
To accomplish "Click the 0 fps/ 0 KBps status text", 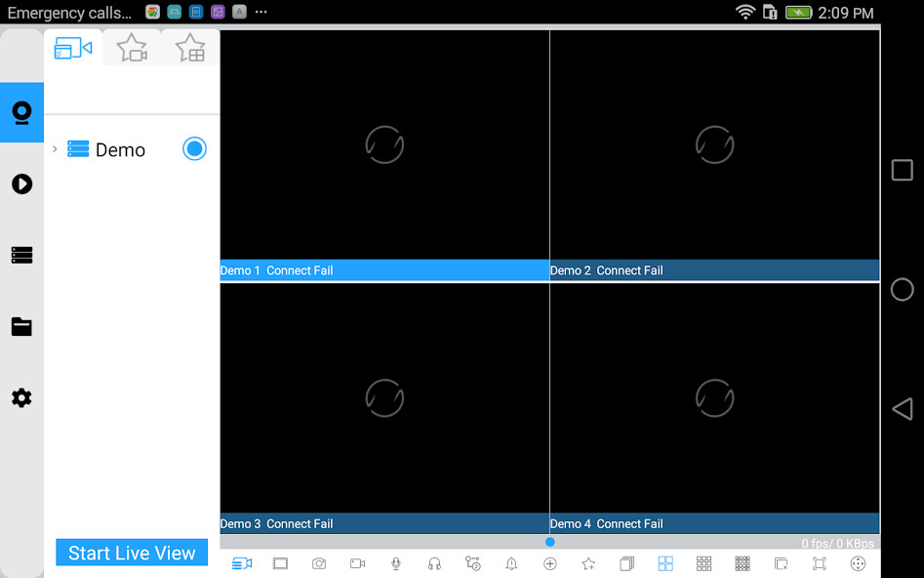I will coord(837,543).
